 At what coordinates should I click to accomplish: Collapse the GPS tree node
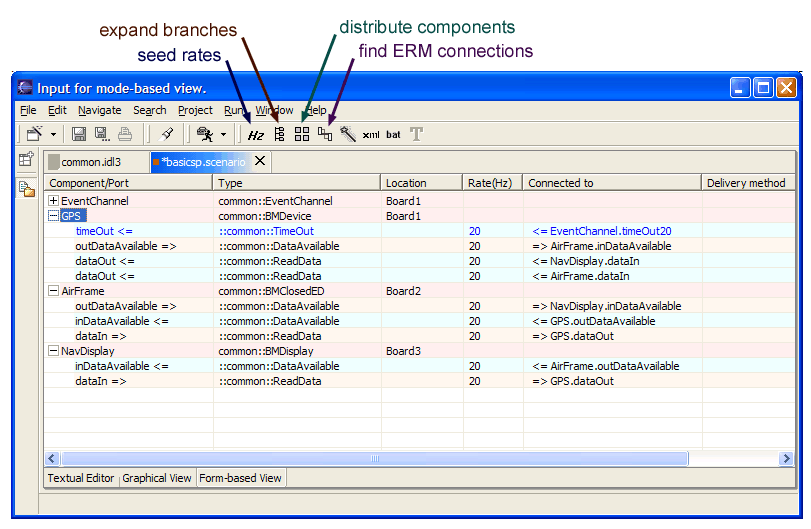54,216
